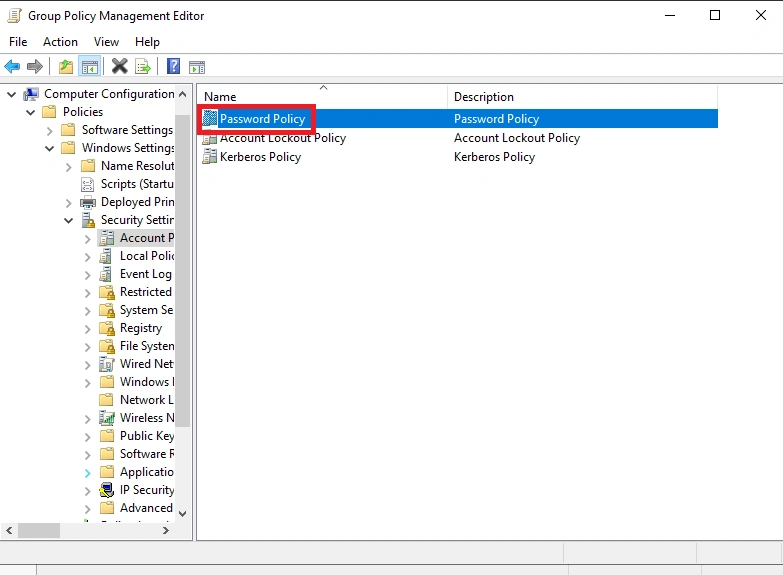The width and height of the screenshot is (783, 575).
Task: Expand the Registry node
Action: (87, 329)
